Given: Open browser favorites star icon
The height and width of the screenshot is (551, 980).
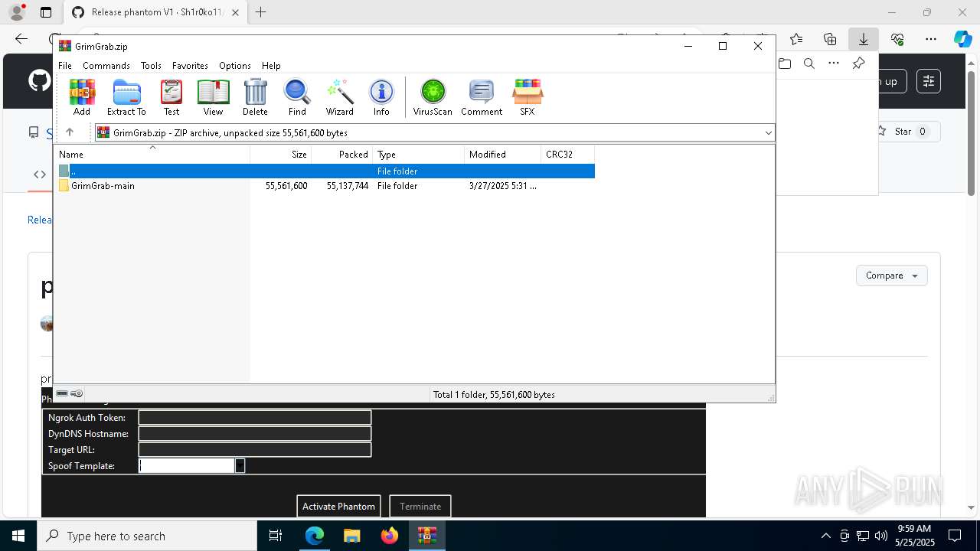Looking at the screenshot, I should coord(796,39).
